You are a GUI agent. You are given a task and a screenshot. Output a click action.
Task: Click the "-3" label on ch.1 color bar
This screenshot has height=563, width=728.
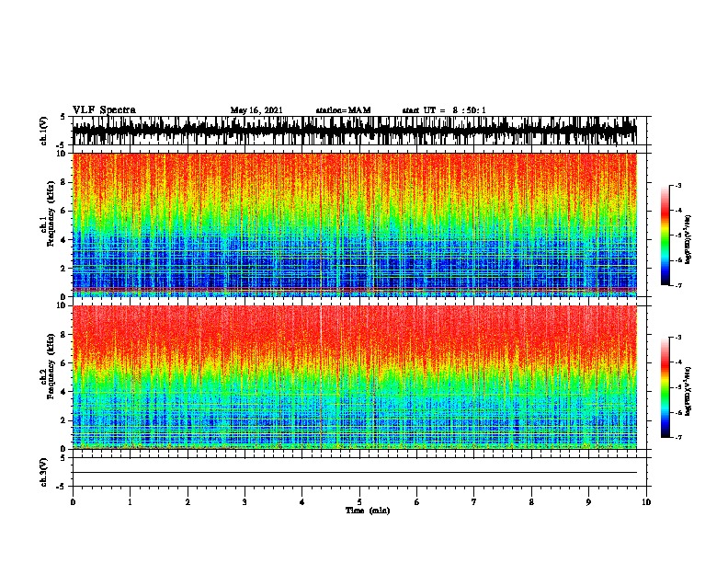click(677, 185)
